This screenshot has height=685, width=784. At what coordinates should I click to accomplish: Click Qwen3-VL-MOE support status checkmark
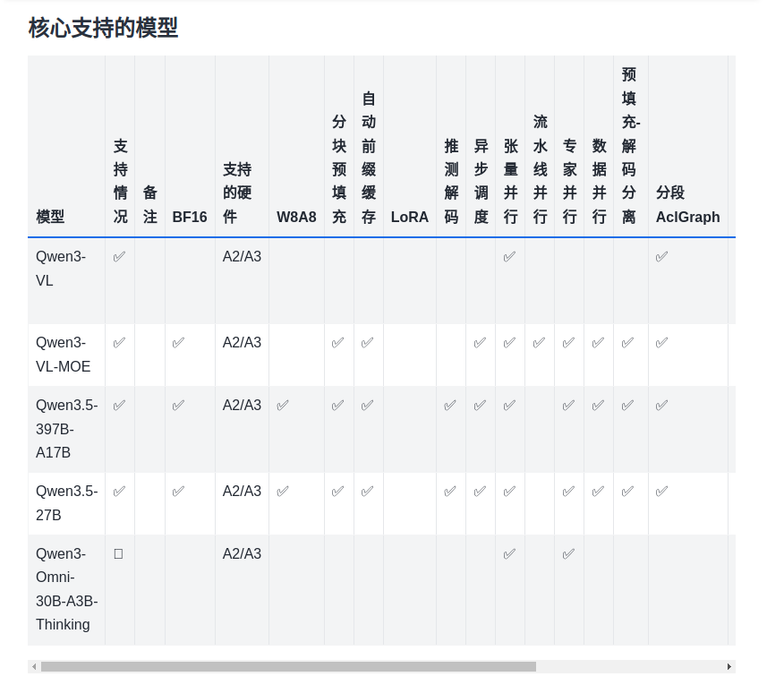119,343
